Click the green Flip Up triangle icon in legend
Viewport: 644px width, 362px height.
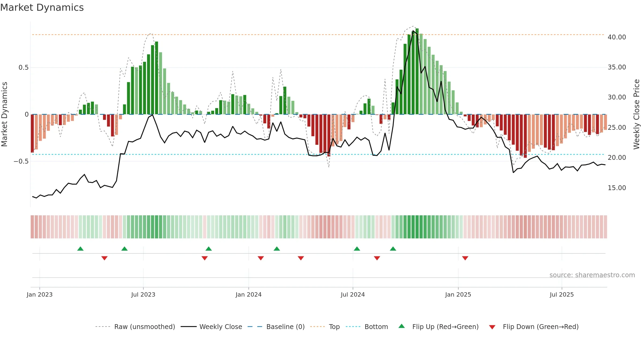click(402, 326)
